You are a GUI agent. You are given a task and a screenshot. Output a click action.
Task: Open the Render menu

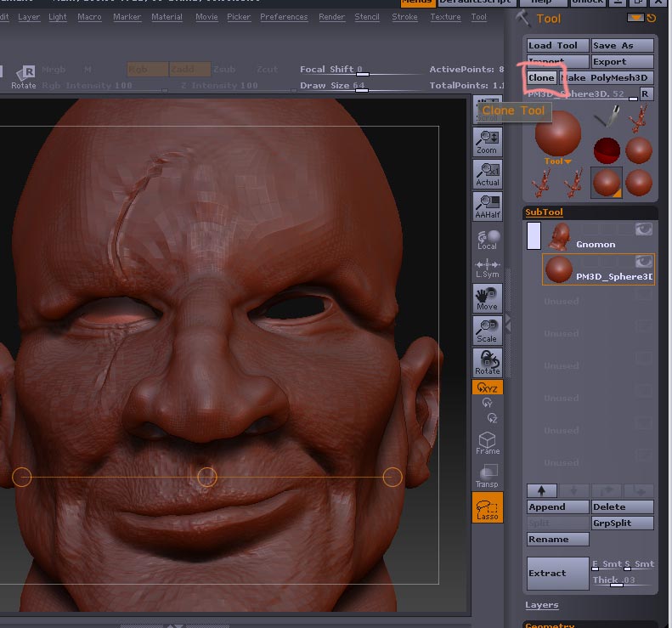(x=331, y=17)
